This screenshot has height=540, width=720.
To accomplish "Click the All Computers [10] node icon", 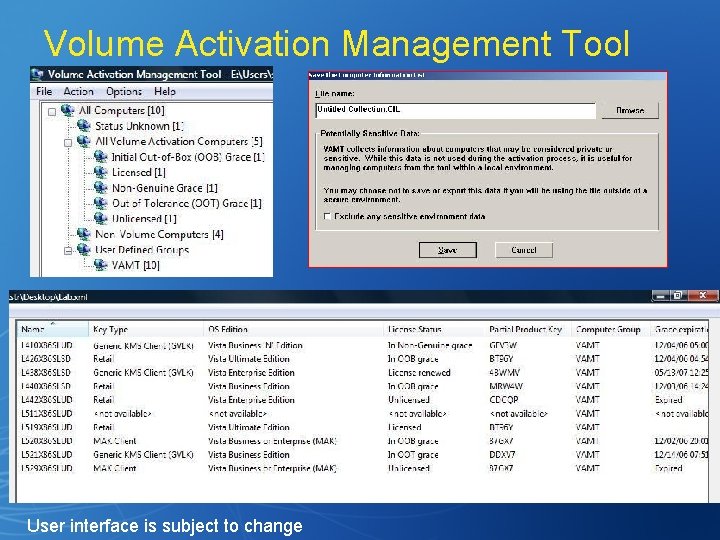I will [x=68, y=110].
